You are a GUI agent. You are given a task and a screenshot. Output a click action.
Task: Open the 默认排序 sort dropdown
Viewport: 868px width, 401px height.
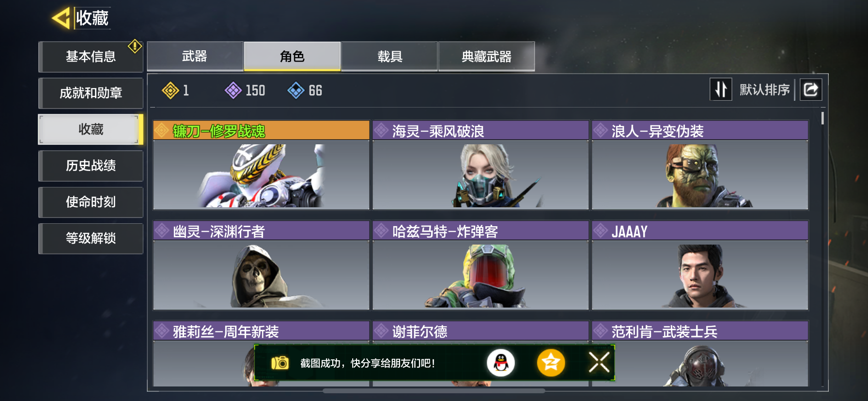[x=764, y=90]
